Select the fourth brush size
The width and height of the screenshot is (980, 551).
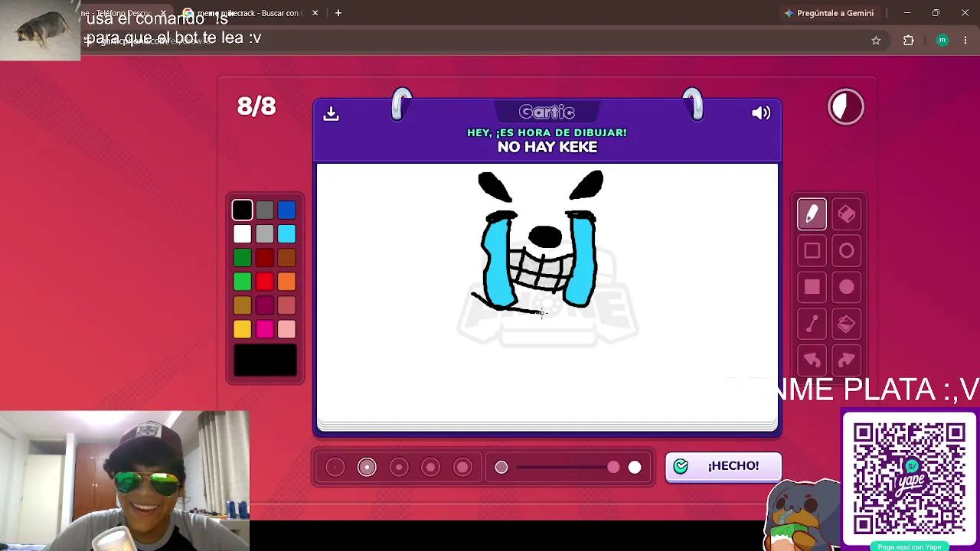tap(430, 467)
